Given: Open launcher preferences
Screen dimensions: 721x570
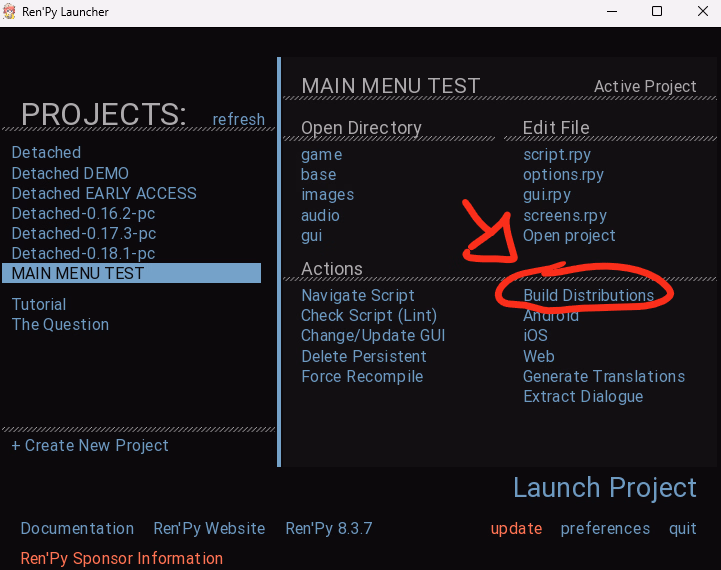Looking at the screenshot, I should (605, 528).
